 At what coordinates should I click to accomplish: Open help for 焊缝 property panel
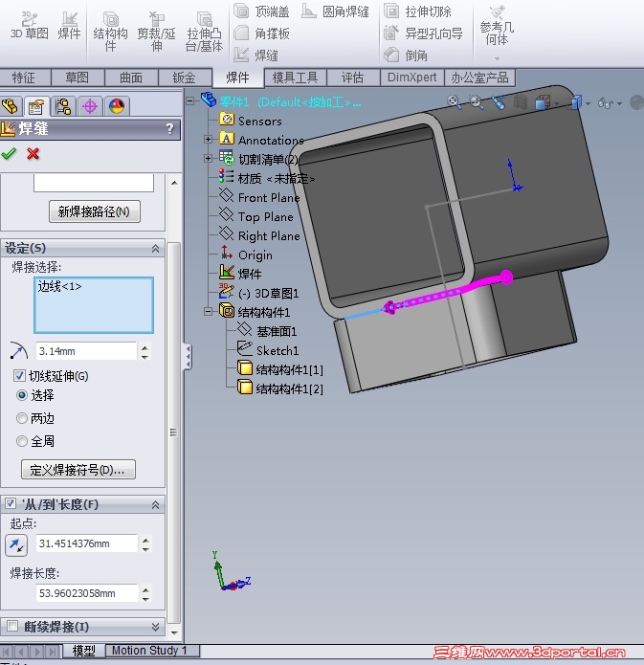click(169, 128)
